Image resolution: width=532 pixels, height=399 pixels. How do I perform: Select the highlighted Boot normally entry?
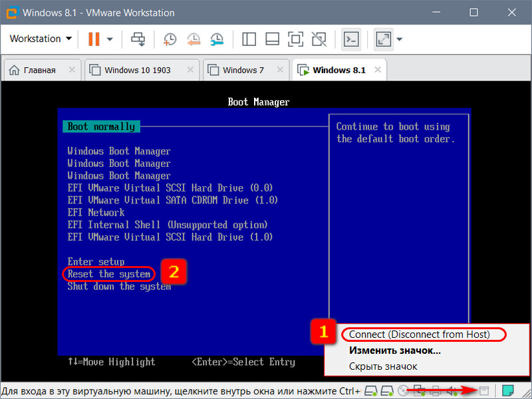tap(101, 126)
